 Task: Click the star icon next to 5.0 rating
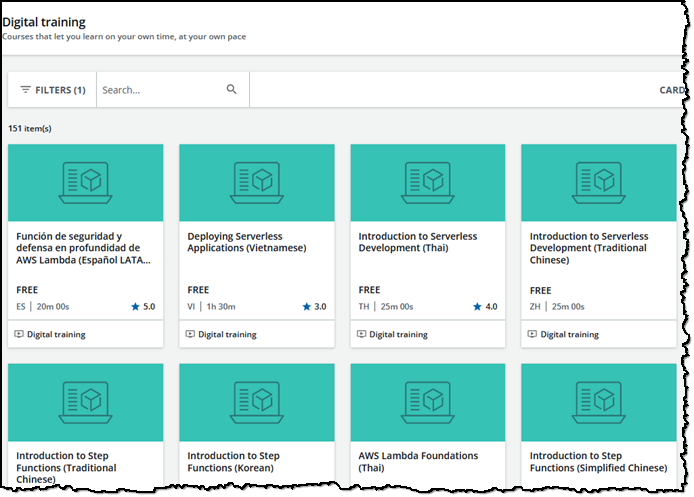(135, 306)
